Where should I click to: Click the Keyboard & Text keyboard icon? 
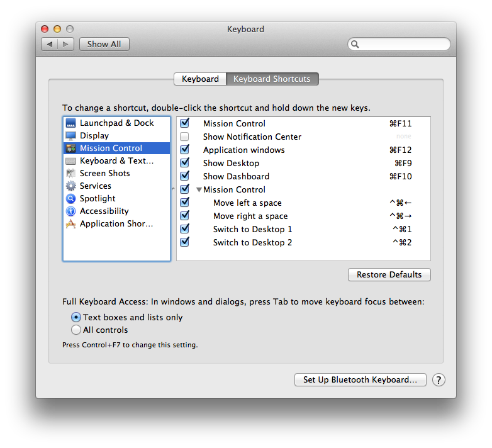[70, 161]
